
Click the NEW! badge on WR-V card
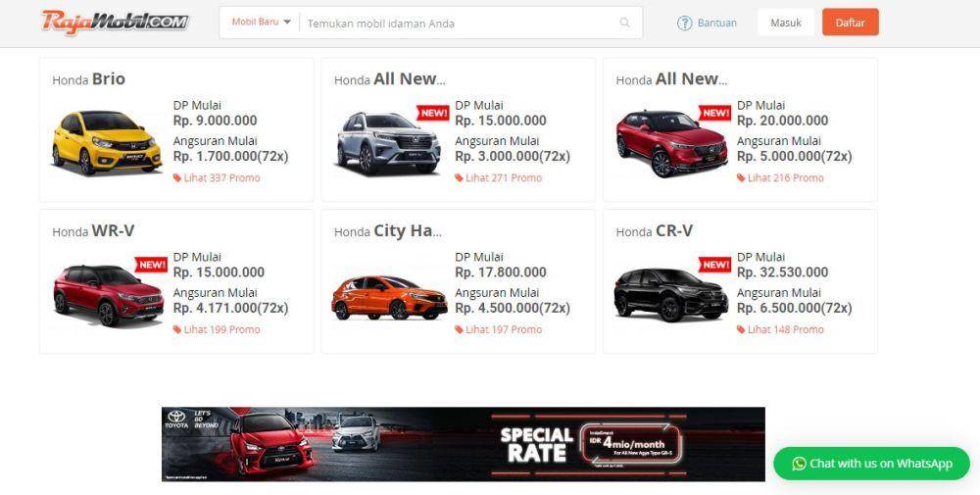(x=151, y=265)
